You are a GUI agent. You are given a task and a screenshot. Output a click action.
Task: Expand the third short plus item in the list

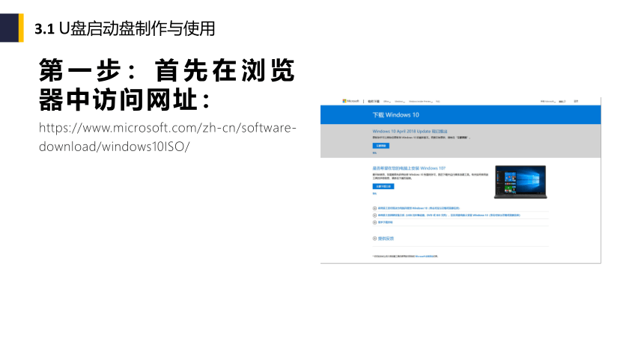pyautogui.click(x=383, y=222)
